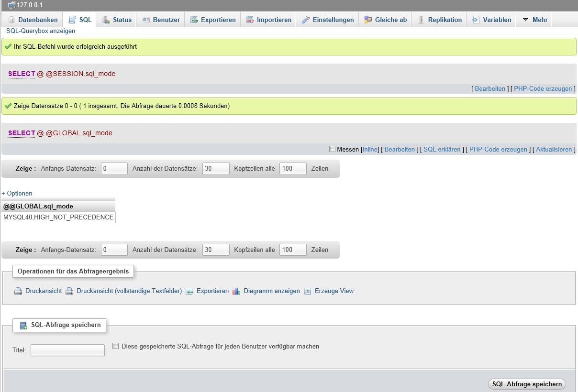Switch to the Benutzer tab

[161, 20]
